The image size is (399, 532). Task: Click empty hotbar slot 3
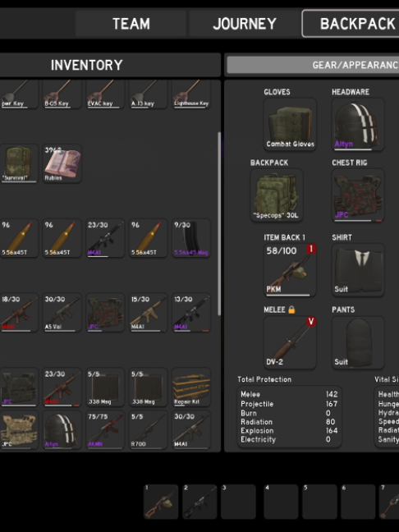coord(238,502)
